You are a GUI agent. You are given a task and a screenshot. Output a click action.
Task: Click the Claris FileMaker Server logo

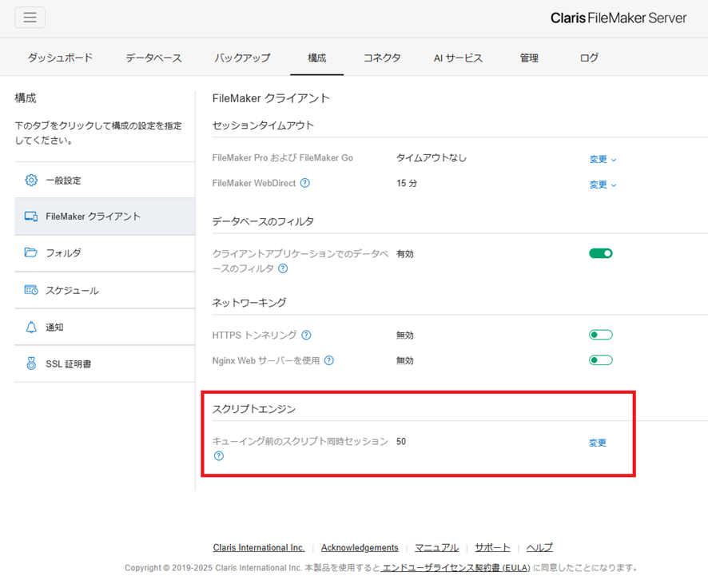pyautogui.click(x=619, y=18)
